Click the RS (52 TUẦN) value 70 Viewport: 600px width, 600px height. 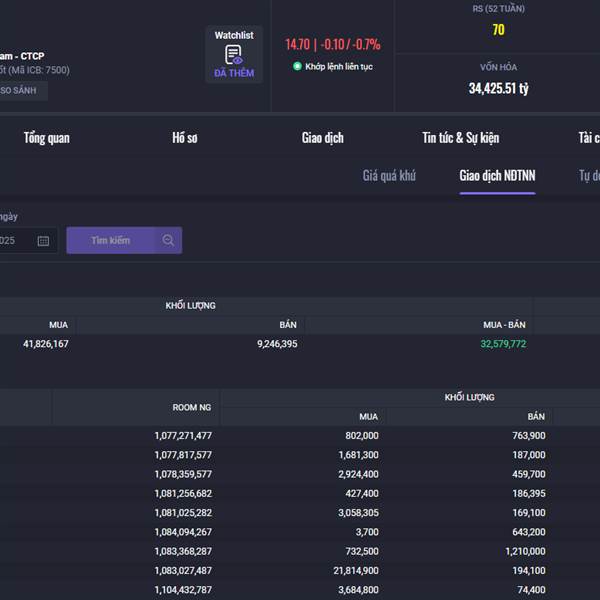pos(498,30)
